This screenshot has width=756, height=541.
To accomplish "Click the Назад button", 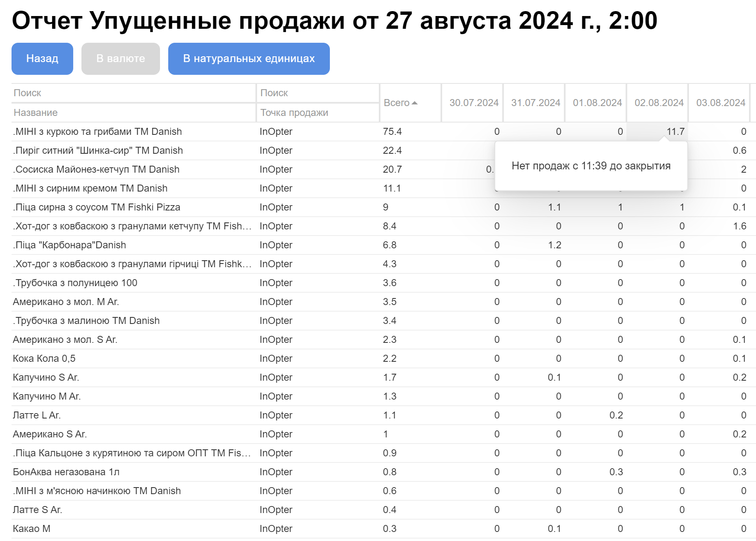I will click(x=42, y=59).
